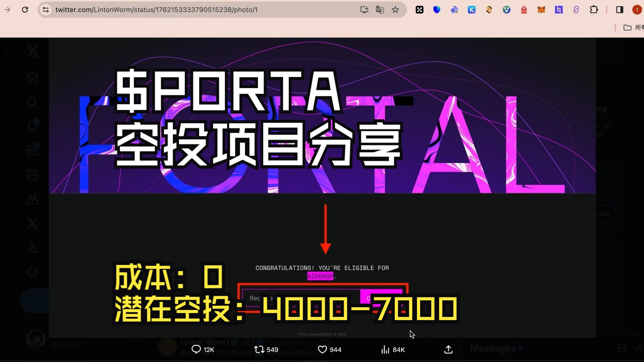Click the browser forward arrow button

pyautogui.click(x=7, y=10)
